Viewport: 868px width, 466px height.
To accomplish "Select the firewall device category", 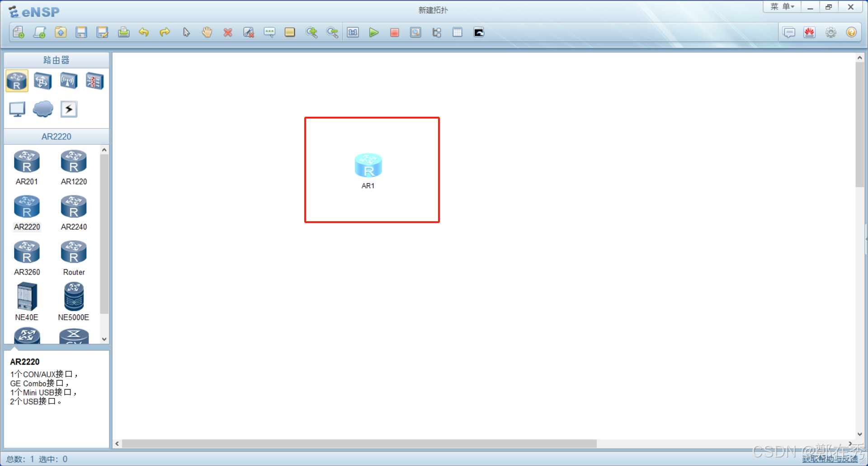I will (95, 81).
